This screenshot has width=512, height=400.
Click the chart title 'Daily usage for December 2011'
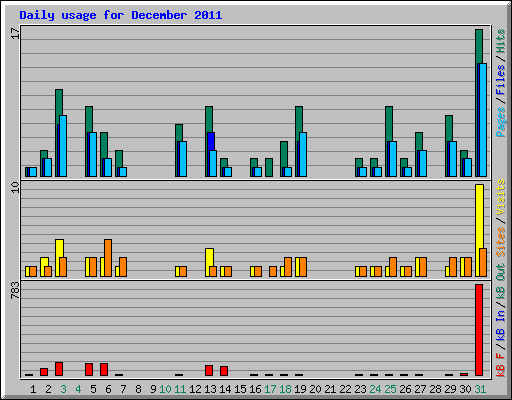tap(121, 15)
